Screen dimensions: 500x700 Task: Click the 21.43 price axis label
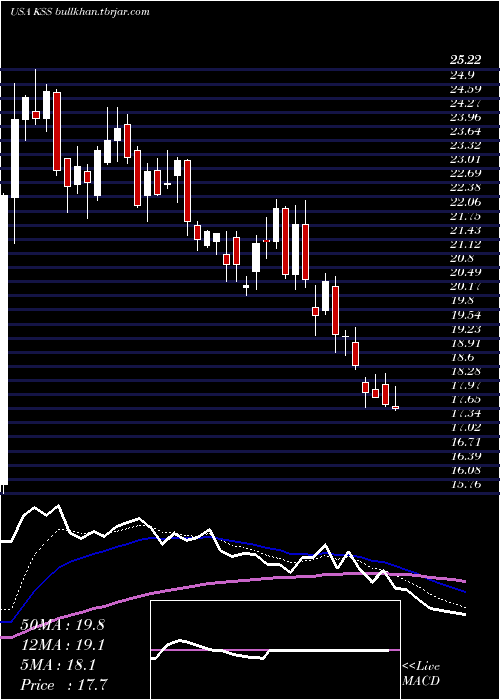[466, 230]
